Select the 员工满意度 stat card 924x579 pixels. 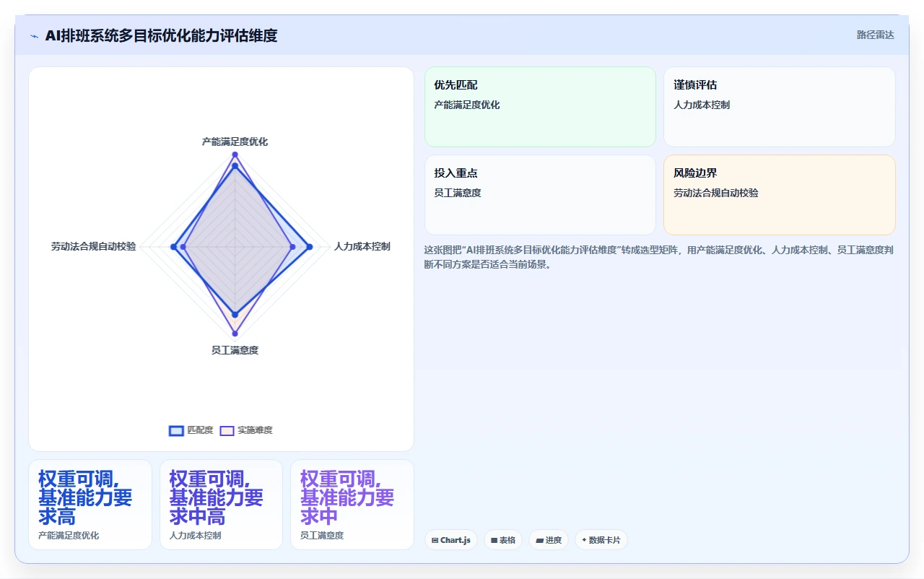pos(352,505)
